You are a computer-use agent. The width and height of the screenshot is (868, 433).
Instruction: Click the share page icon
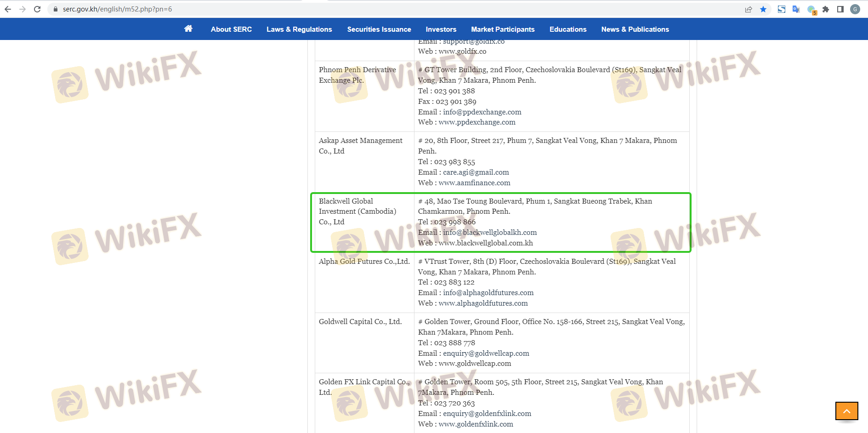[749, 9]
